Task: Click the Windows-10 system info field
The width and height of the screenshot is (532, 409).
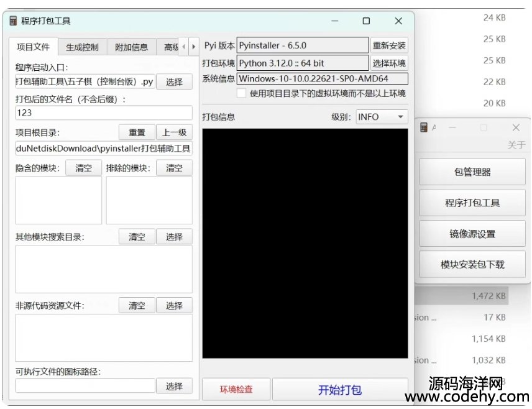Action: click(323, 79)
